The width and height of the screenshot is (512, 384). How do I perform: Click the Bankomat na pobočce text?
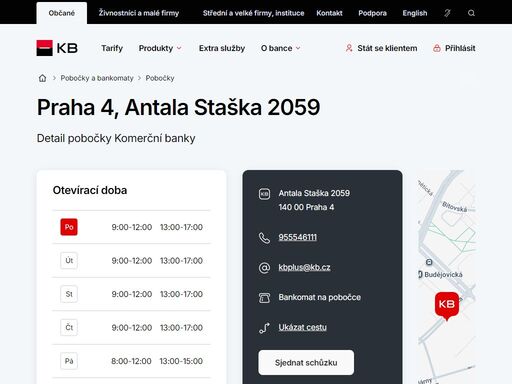click(x=319, y=297)
